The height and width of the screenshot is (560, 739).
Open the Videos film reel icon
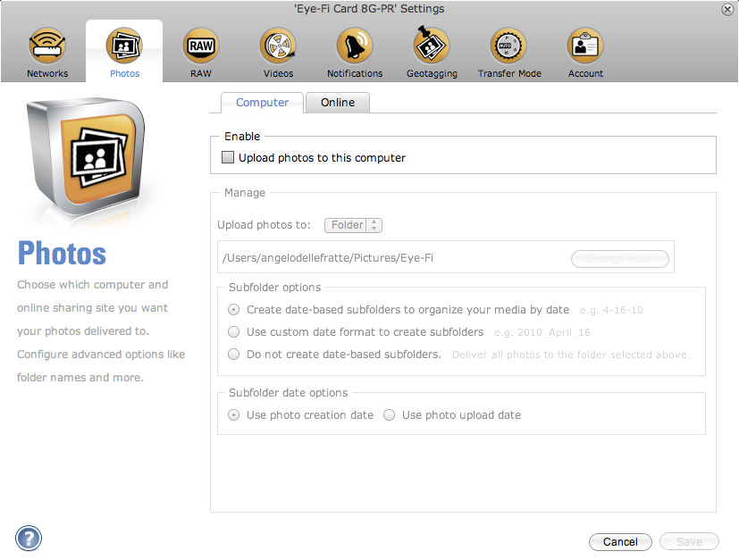278,46
